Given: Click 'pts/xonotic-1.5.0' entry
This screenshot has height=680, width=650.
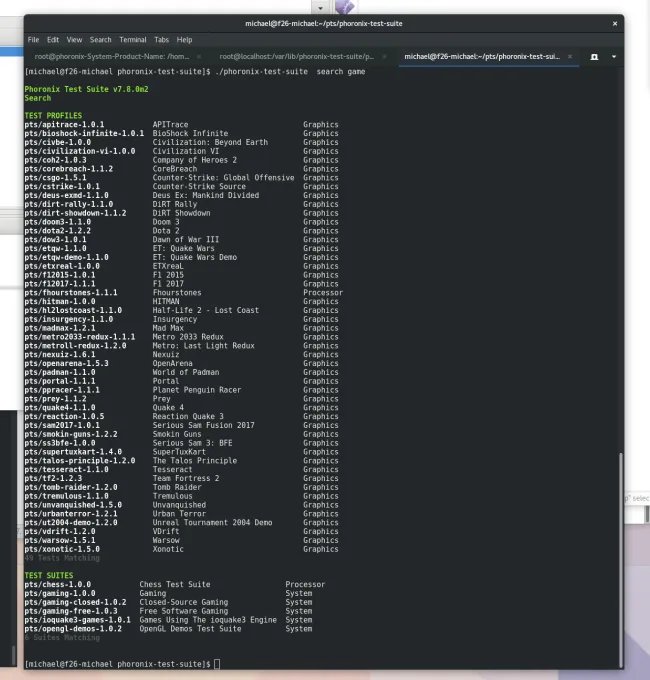Looking at the screenshot, I should coord(62,549).
